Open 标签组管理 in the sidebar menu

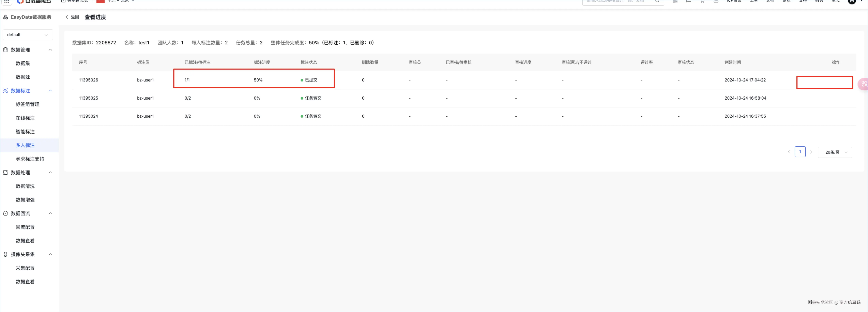(28, 105)
